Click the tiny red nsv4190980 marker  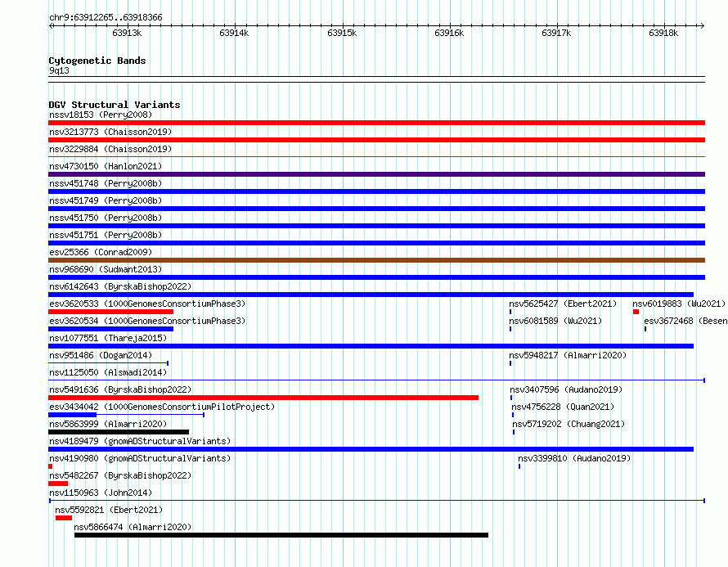click(x=50, y=466)
